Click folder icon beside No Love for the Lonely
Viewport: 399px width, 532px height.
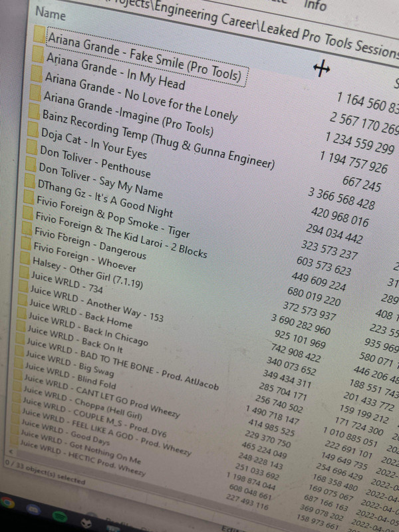[x=37, y=73]
